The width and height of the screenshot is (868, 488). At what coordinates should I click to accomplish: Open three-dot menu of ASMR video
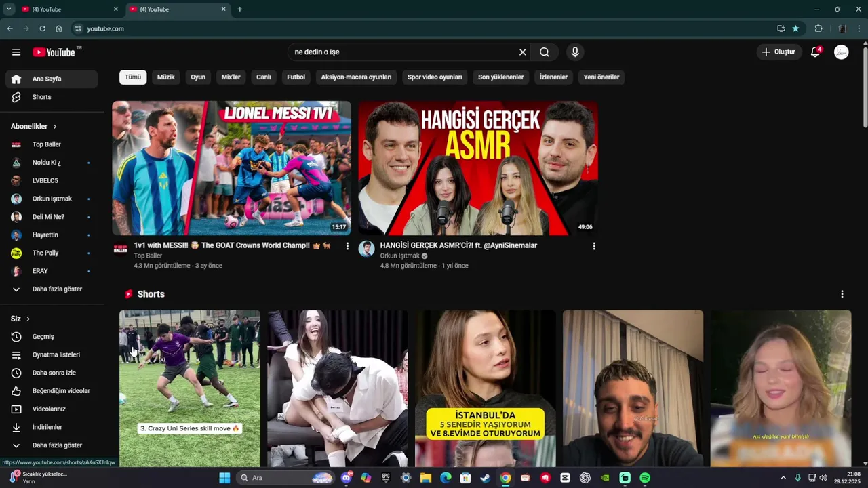[594, 246]
